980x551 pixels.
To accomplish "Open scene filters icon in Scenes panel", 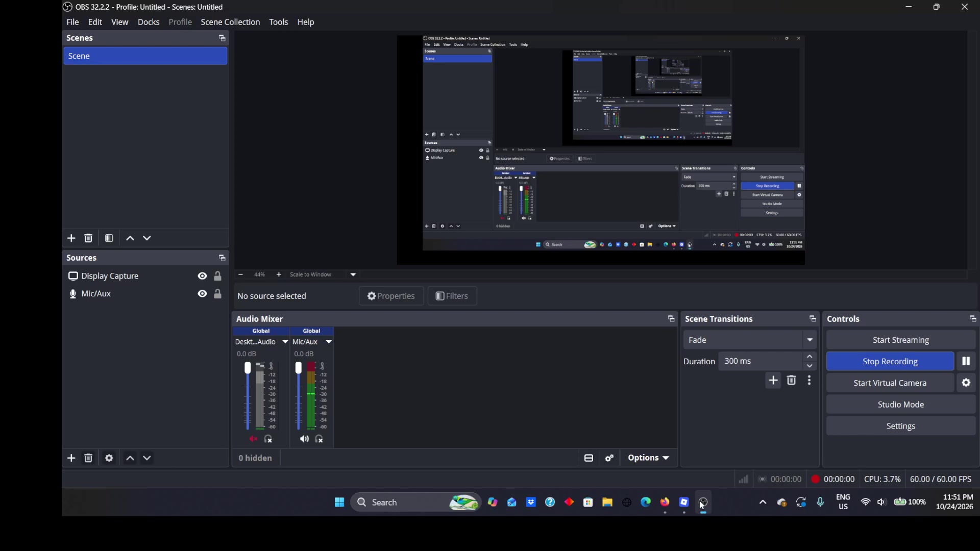I will tap(109, 239).
